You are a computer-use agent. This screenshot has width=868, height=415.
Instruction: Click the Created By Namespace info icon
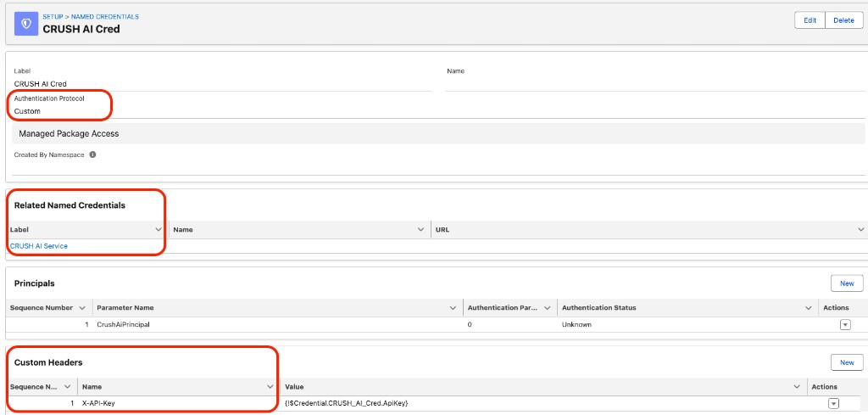tap(92, 155)
